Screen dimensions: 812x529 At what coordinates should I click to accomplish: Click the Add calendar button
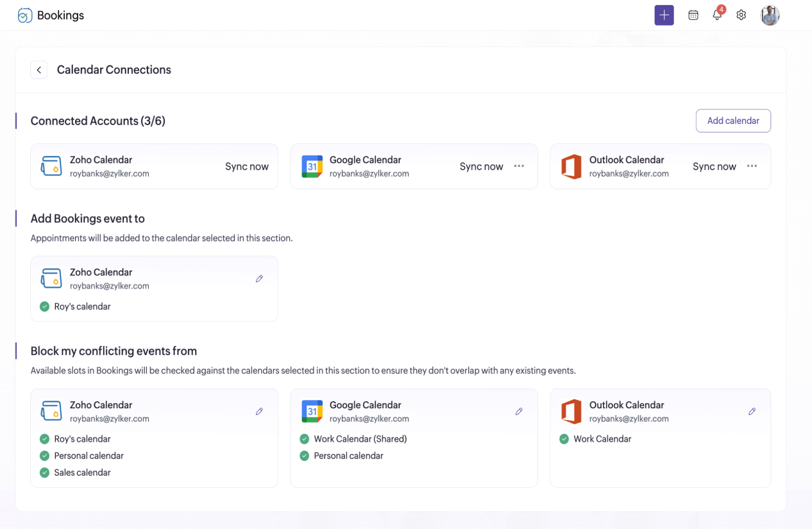click(x=732, y=121)
